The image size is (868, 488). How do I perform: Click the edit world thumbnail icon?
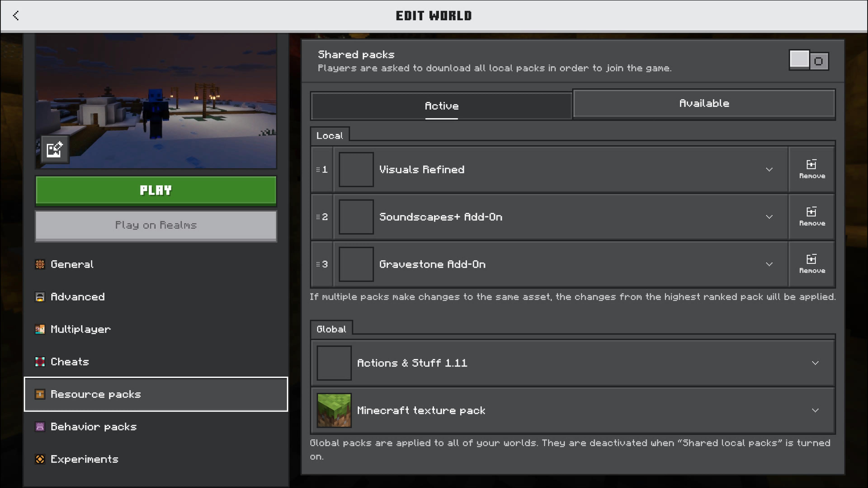(x=54, y=150)
